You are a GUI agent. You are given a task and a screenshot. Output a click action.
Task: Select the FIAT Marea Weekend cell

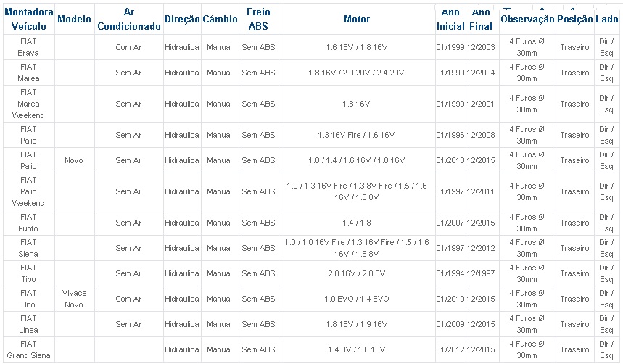28,104
